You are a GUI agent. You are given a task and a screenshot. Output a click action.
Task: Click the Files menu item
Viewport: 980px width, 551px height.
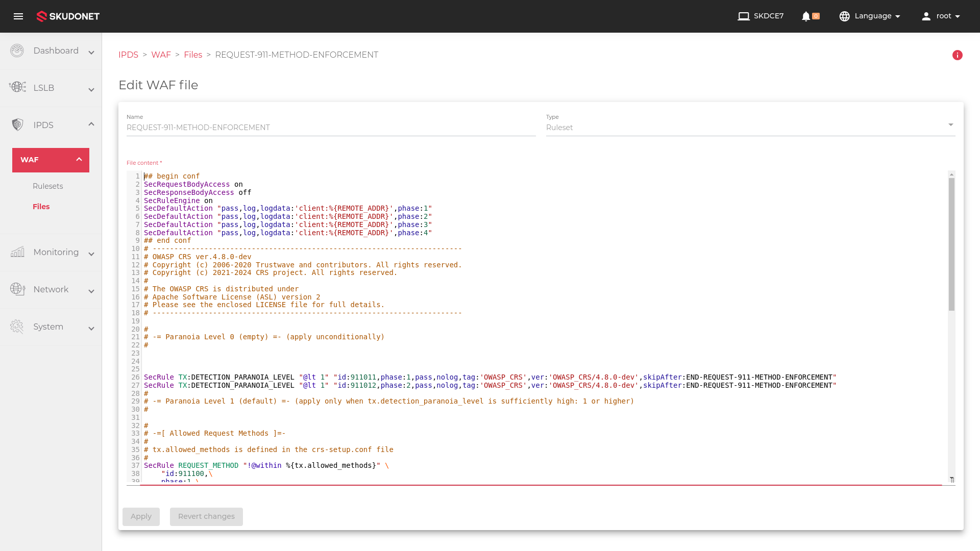[x=41, y=207]
